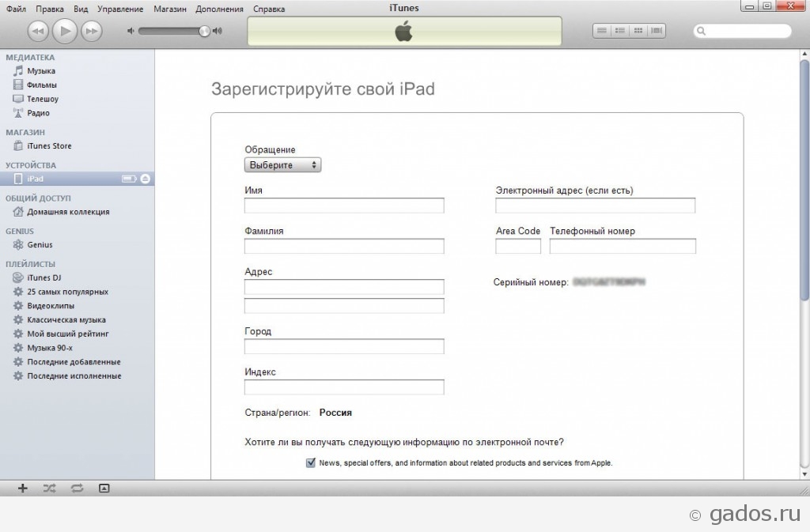Switch to album list view
This screenshot has height=532, width=810.
620,31
